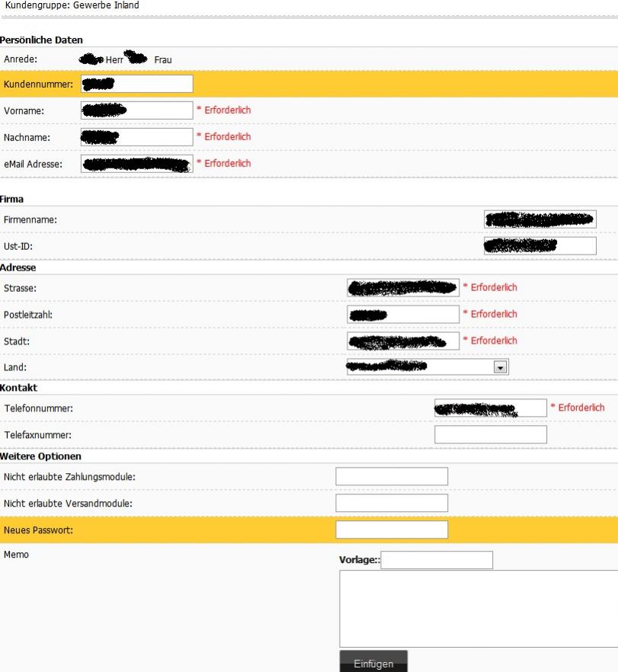Screen dimensions: 618x672
Task: Click into the Nachname text field
Action: [x=137, y=137]
